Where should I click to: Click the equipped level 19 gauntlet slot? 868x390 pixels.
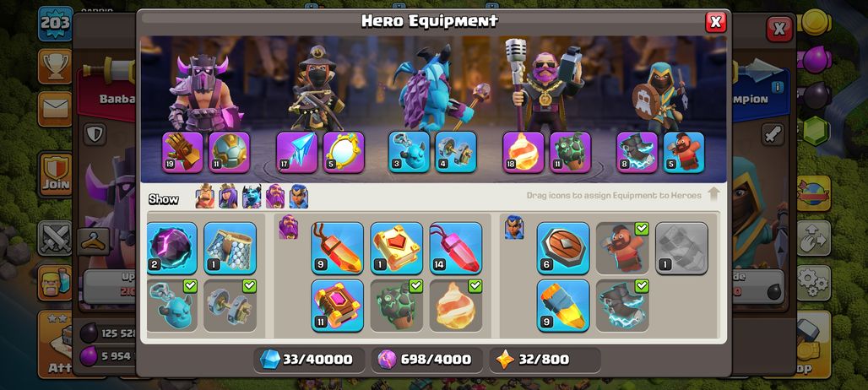click(x=182, y=152)
